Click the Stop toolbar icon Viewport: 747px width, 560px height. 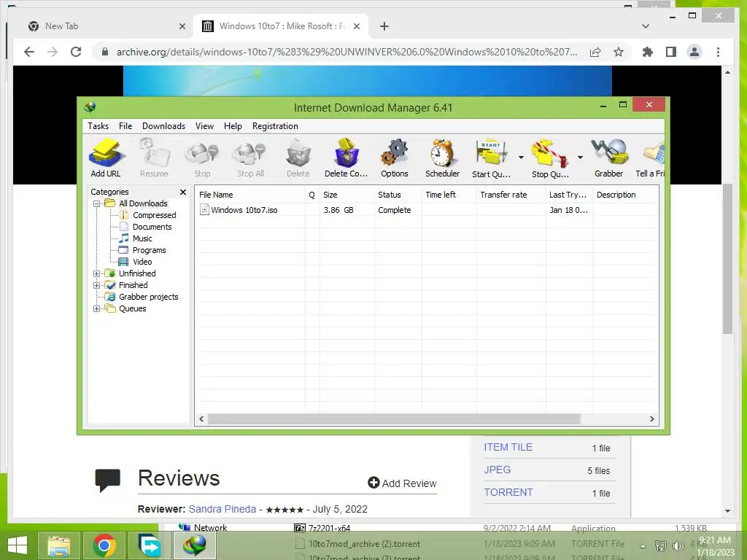[x=202, y=157]
